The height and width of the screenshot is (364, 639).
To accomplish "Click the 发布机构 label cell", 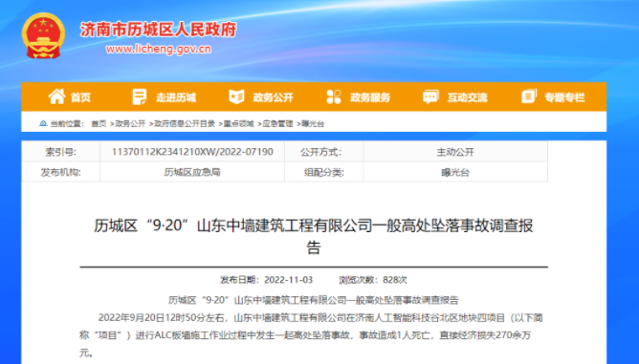I will point(60,172).
